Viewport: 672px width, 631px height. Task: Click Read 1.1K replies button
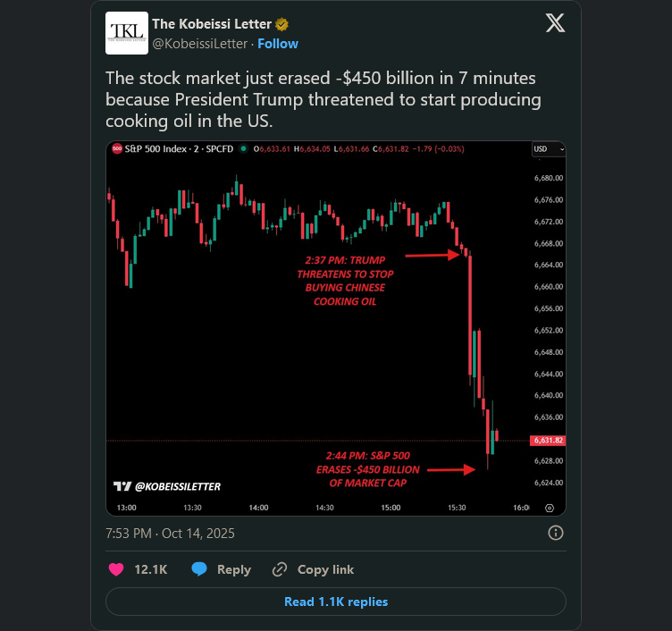336,602
